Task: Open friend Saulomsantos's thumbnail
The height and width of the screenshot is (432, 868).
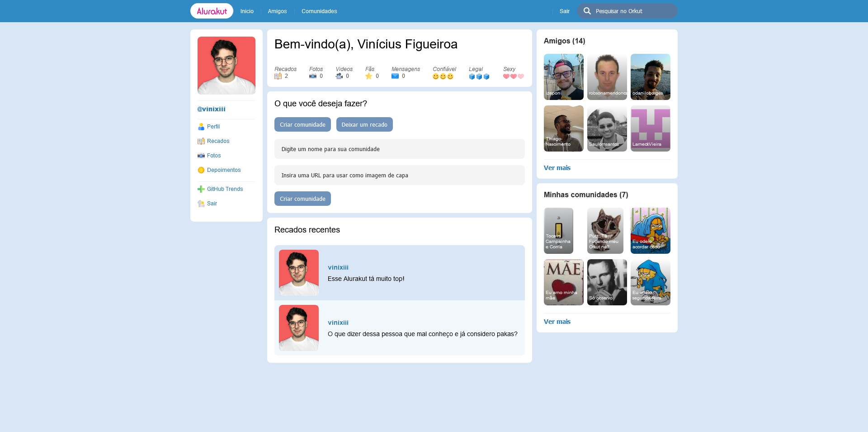Action: point(607,128)
